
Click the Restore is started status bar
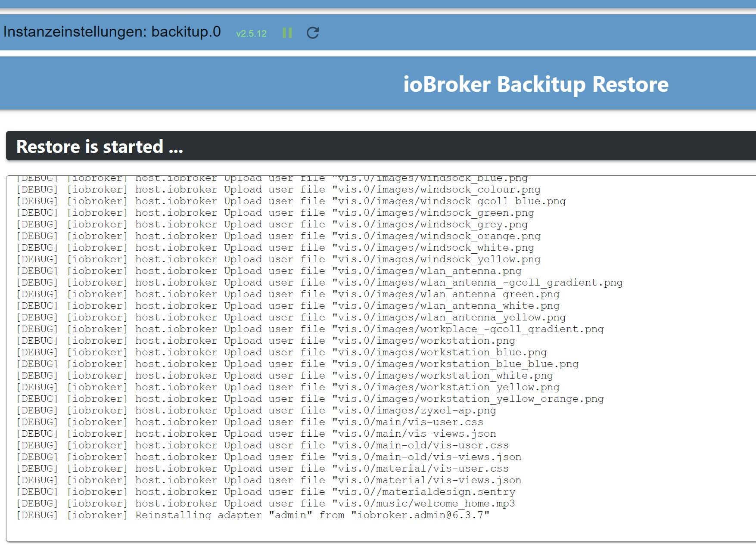[x=381, y=146]
